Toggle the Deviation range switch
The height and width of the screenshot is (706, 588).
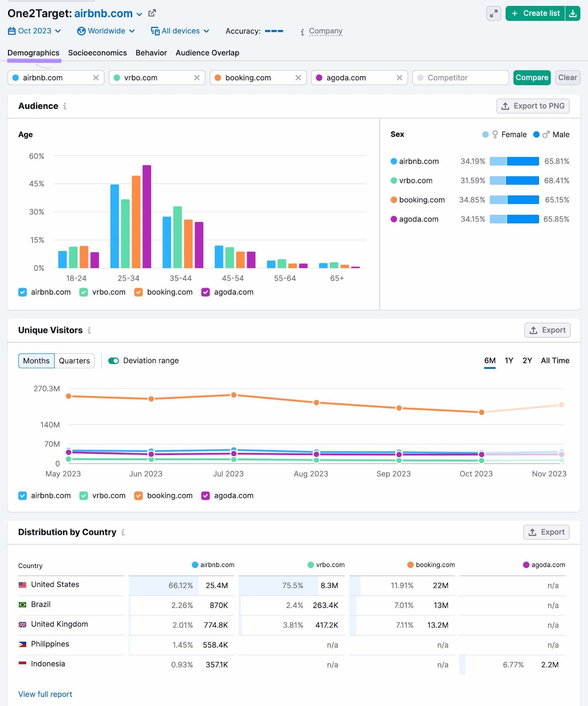[114, 361]
